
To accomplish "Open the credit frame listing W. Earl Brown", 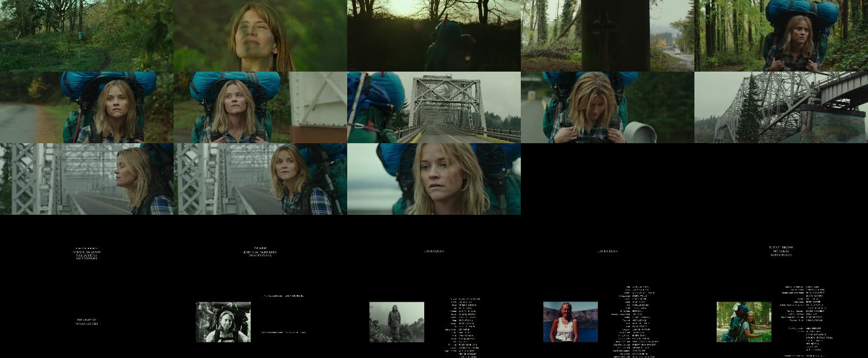I will [781, 251].
